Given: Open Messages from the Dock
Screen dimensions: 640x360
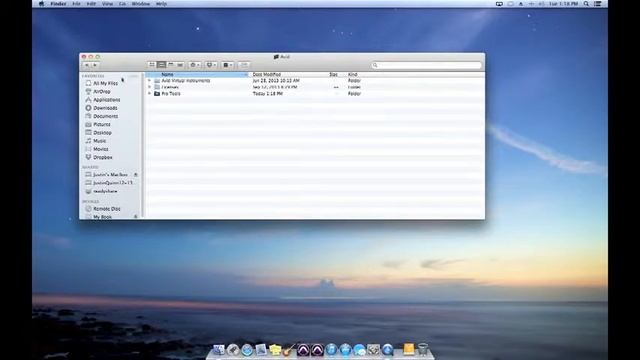Looking at the screenshot, I should click(360, 350).
